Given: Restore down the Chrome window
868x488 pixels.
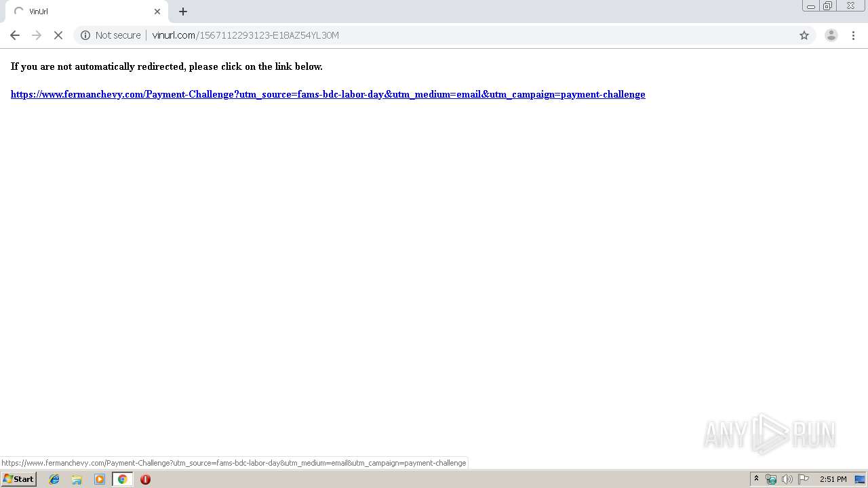Looking at the screenshot, I should [x=828, y=6].
